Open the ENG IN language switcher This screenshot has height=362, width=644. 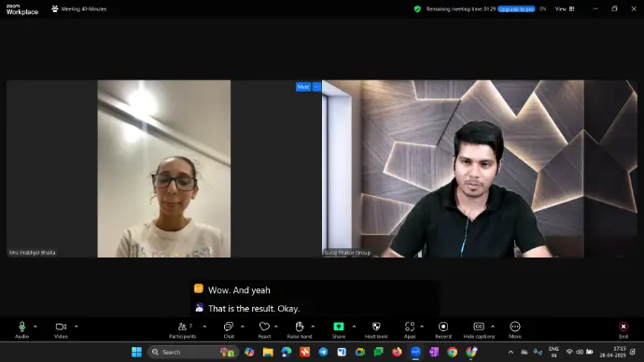[x=553, y=352]
